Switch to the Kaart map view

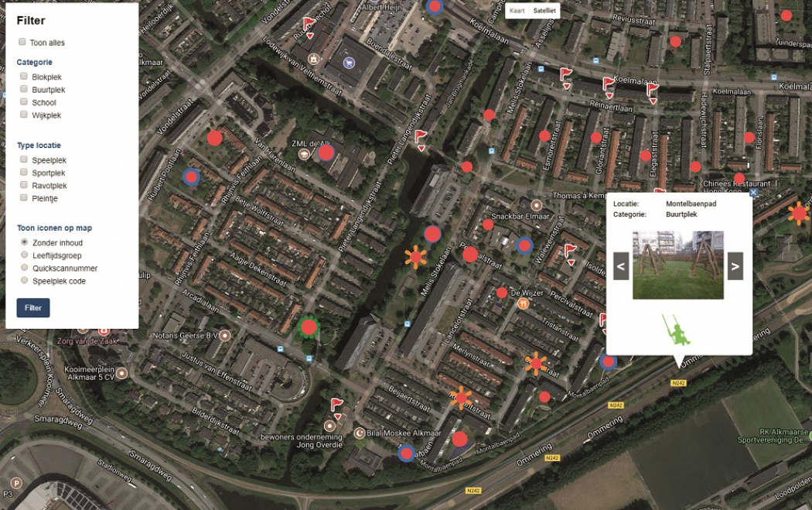pos(517,10)
